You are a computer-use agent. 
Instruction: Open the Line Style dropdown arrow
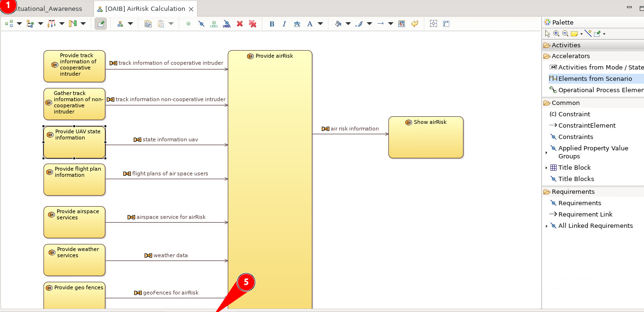[391, 24]
